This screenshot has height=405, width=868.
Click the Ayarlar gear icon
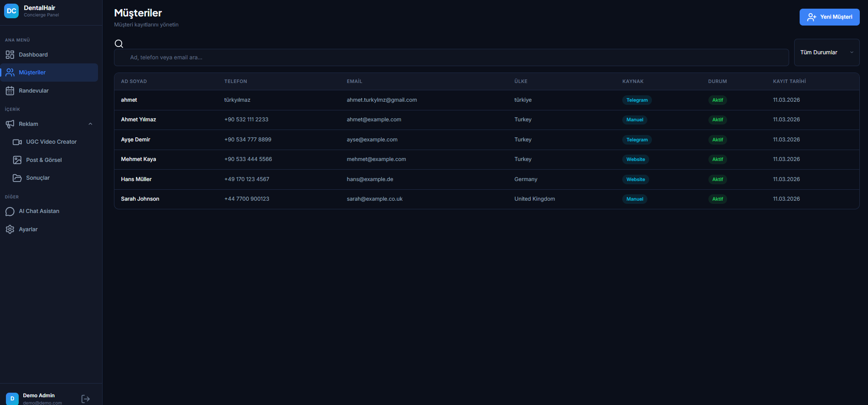(10, 229)
